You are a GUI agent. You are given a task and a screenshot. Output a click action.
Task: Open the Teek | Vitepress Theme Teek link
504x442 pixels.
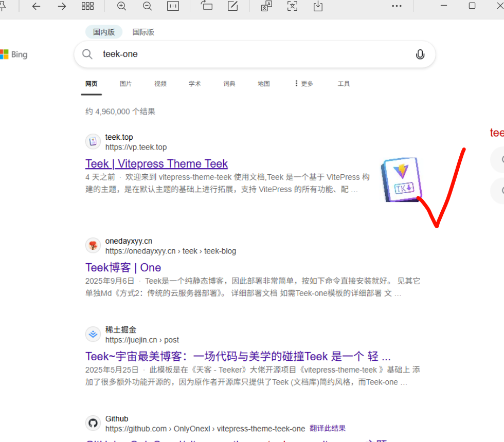pos(156,164)
